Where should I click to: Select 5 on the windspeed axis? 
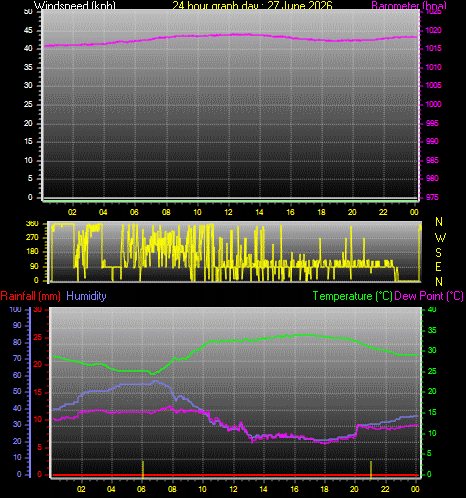click(x=30, y=178)
